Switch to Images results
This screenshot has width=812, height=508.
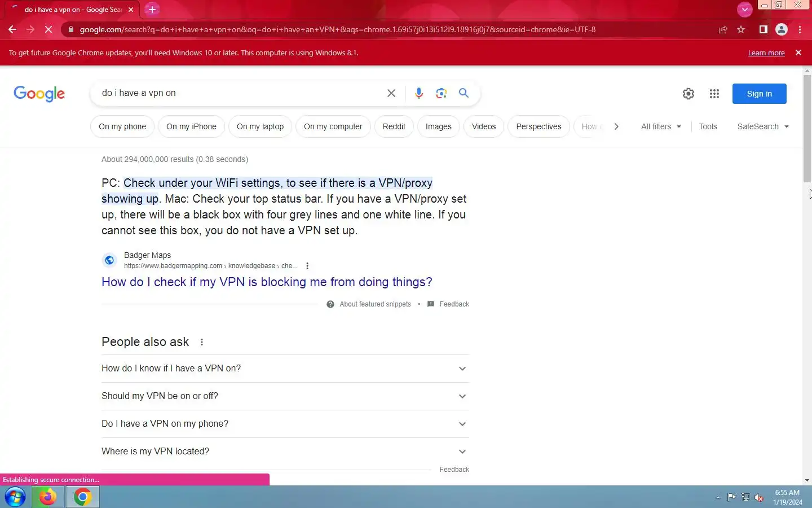click(x=438, y=126)
